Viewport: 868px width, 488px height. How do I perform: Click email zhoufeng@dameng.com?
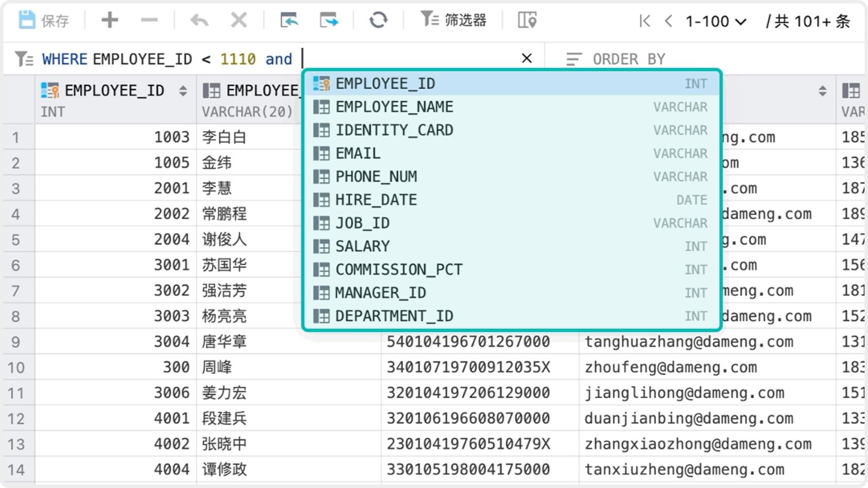671,367
